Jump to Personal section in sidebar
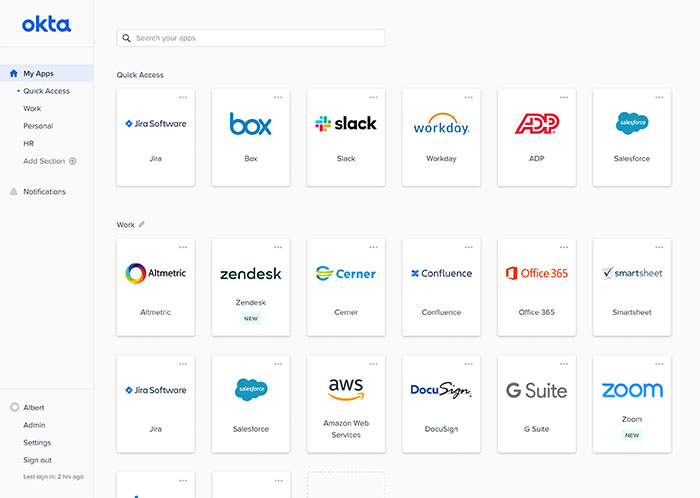Screen dimensions: 700x498 click(38, 126)
